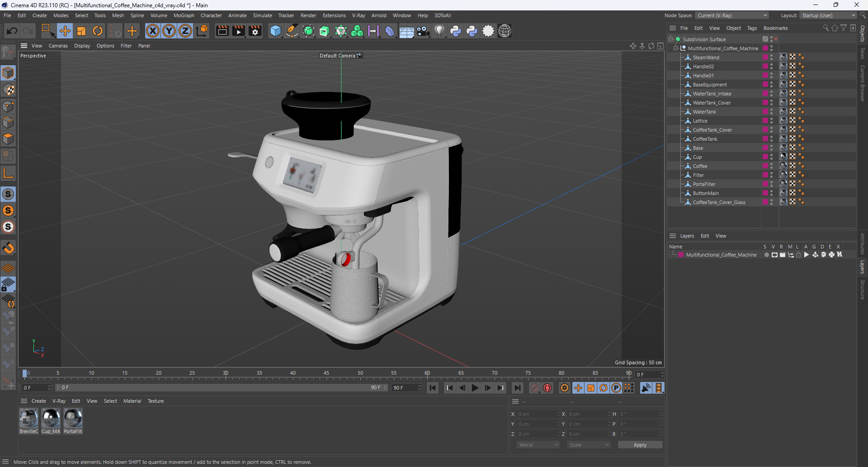
Task: Open Node Space dropdown
Action: pos(731,15)
